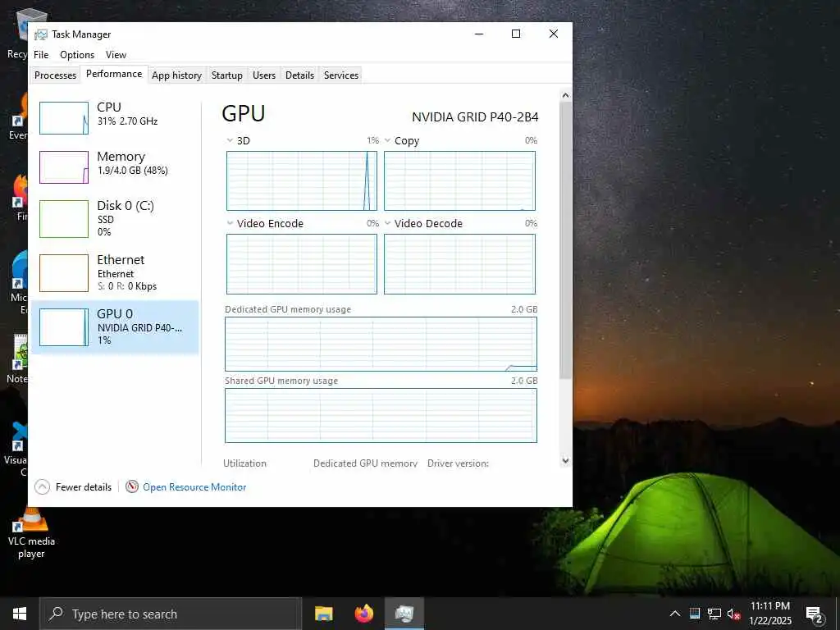Click the system tray monitor icon next to the network icon
840x630 pixels.
[x=695, y=614]
